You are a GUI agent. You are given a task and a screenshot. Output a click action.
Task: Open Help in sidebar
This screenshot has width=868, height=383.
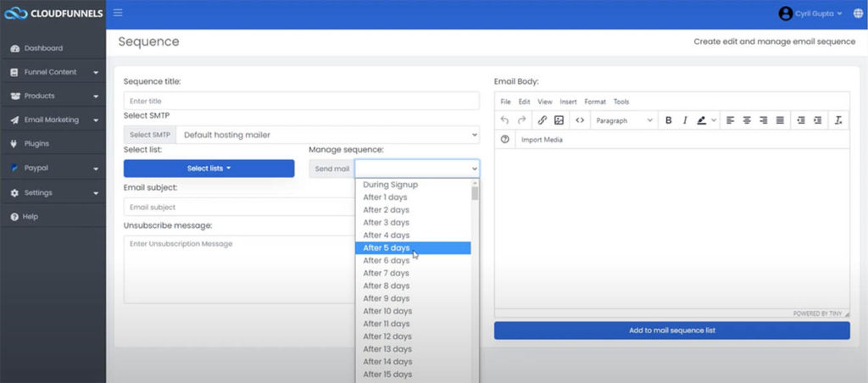coord(53,216)
